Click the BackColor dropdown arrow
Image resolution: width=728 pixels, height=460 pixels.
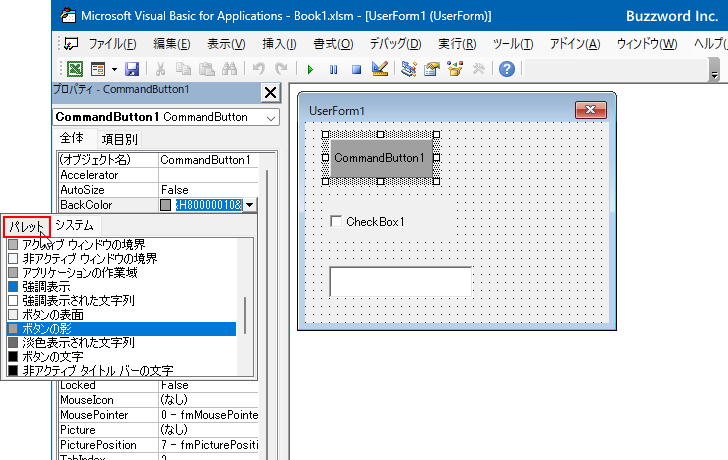click(x=250, y=205)
